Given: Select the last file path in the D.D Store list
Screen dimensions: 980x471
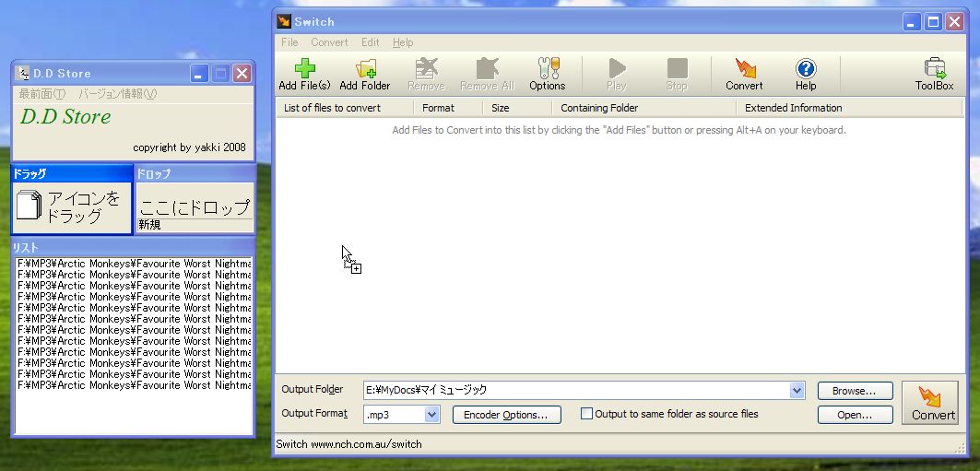Looking at the screenshot, I should point(134,385).
